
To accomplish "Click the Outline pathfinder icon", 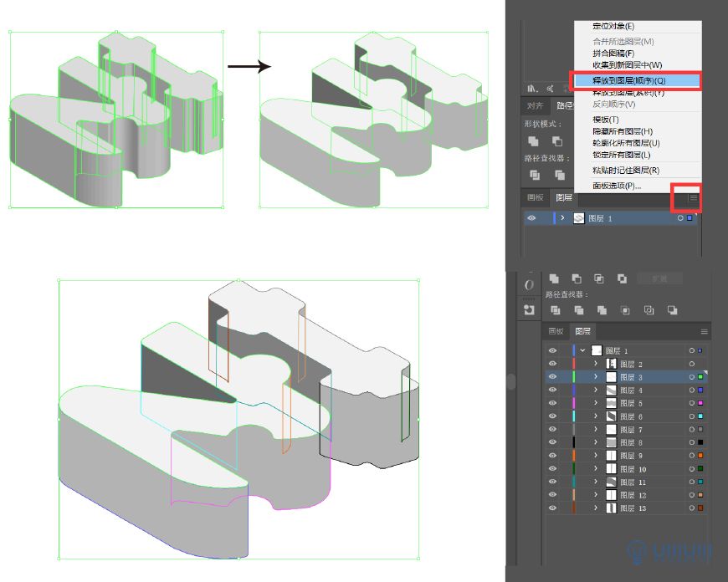I will pyautogui.click(x=649, y=310).
